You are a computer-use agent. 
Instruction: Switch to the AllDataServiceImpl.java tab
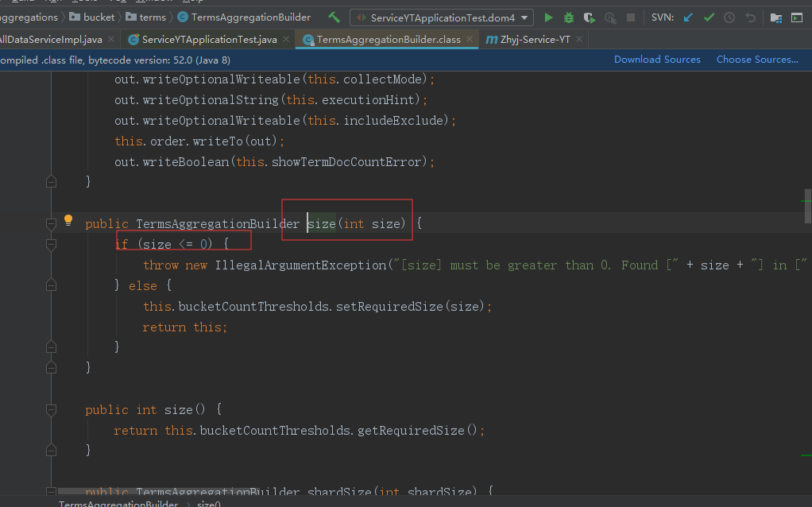click(51, 40)
